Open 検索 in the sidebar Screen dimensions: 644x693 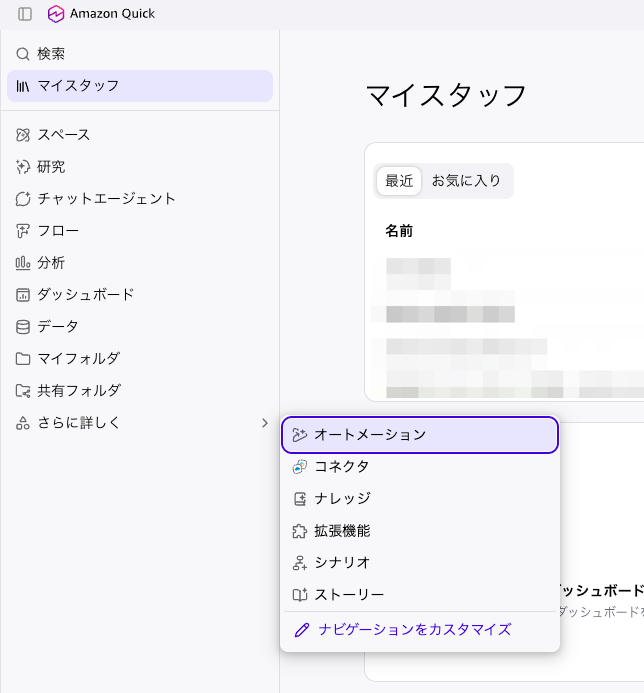point(140,54)
